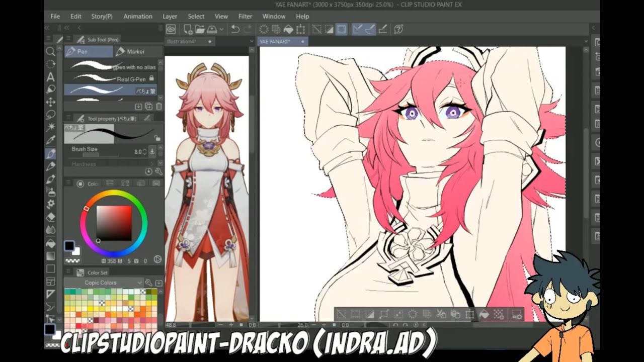The height and width of the screenshot is (362, 644).
Task: Open the Tool property panel menu
Action: pos(68,118)
